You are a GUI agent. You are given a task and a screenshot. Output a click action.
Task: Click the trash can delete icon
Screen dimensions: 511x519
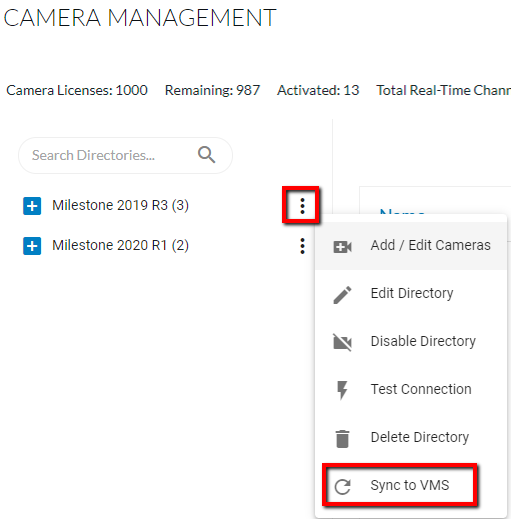342,439
